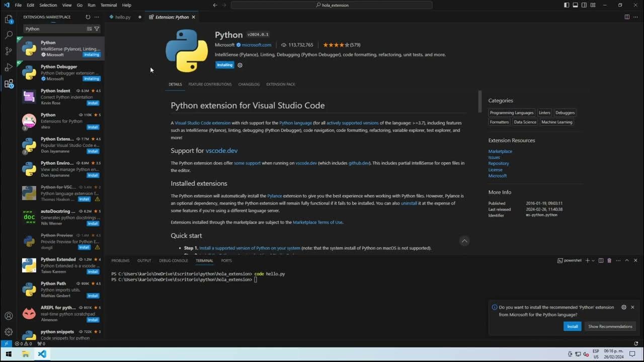
Task: Open the Repository resource link
Action: (x=499, y=163)
